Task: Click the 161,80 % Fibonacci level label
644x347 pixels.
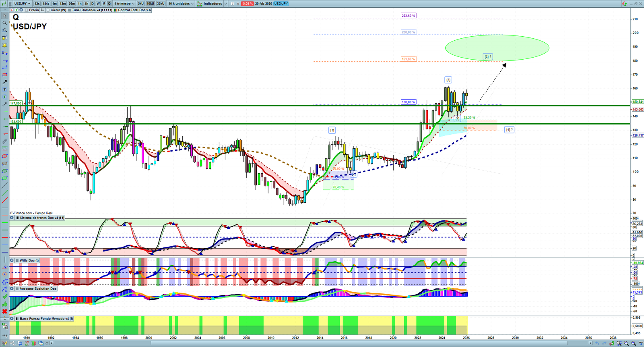Action: [x=408, y=59]
